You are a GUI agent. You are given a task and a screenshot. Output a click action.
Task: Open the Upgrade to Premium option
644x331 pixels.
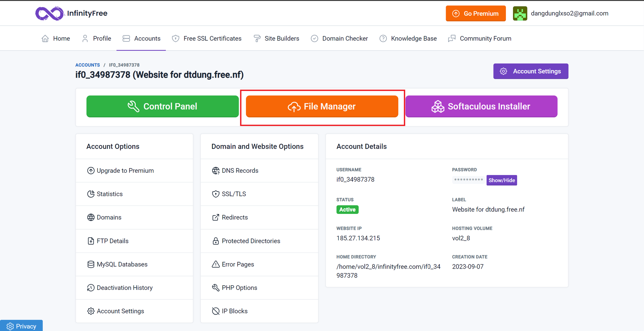tap(134, 170)
